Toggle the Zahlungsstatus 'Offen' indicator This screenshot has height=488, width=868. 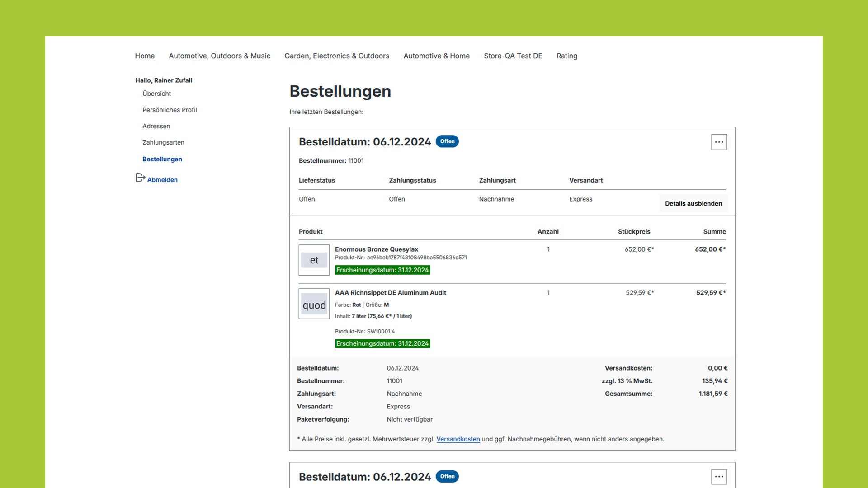pyautogui.click(x=396, y=198)
